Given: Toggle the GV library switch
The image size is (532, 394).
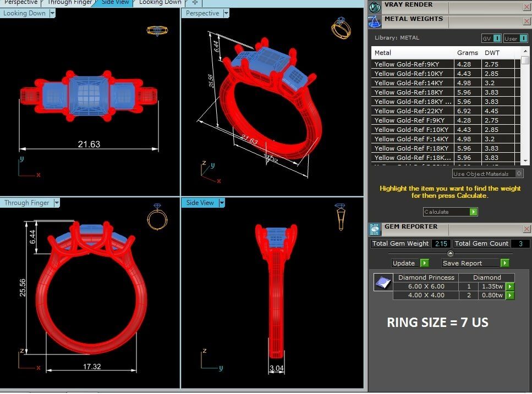Looking at the screenshot, I should 497,38.
